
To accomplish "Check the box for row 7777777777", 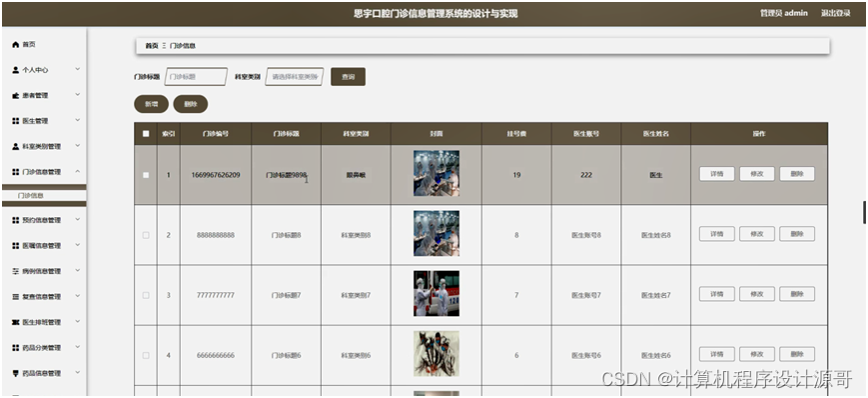I will click(146, 295).
